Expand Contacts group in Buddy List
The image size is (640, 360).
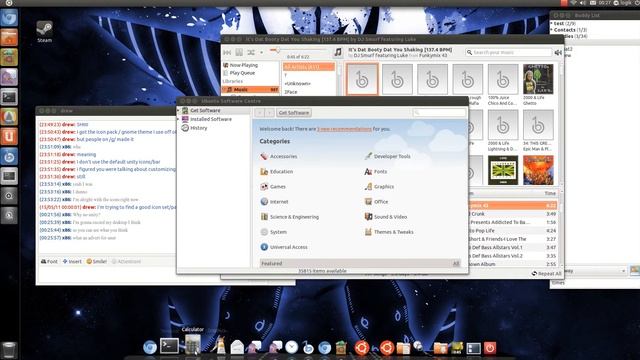[x=551, y=30]
